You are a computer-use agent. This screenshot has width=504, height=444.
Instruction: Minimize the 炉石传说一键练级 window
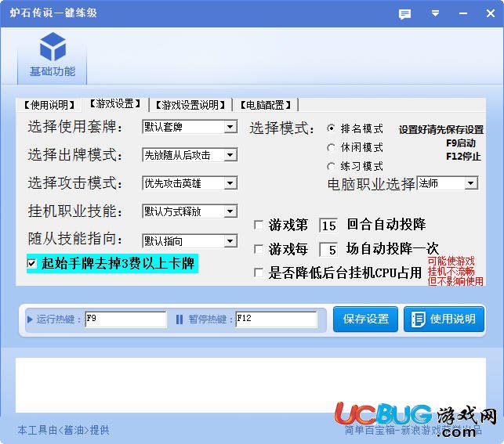coord(463,13)
